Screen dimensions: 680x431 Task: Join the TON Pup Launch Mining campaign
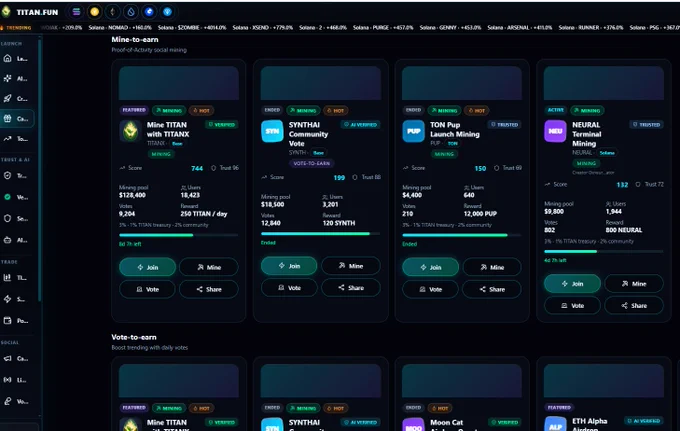coord(430,267)
